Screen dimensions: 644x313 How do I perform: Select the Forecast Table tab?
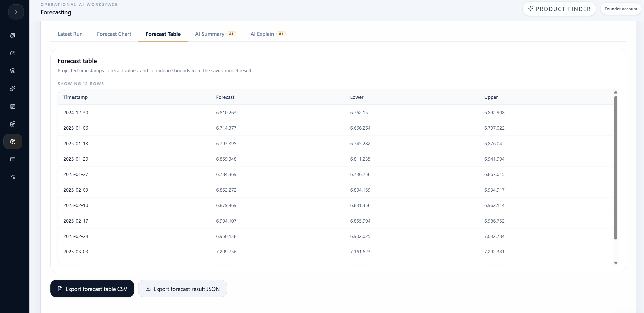(x=163, y=34)
